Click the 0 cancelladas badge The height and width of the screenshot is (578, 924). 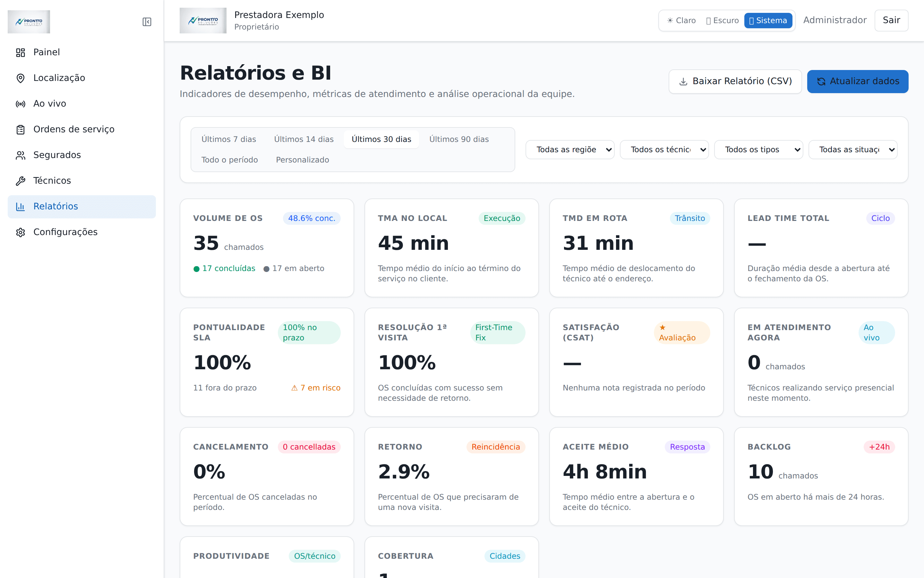309,447
